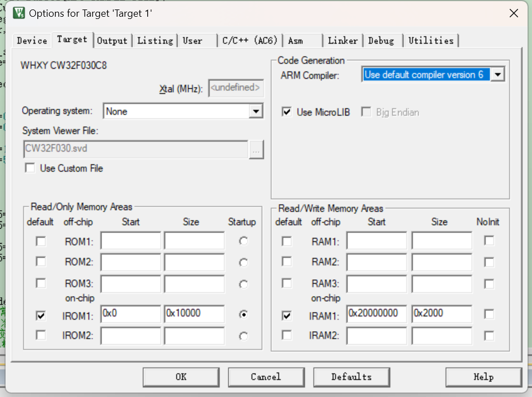
Task: Toggle the Big Endian checkbox
Action: click(x=366, y=112)
